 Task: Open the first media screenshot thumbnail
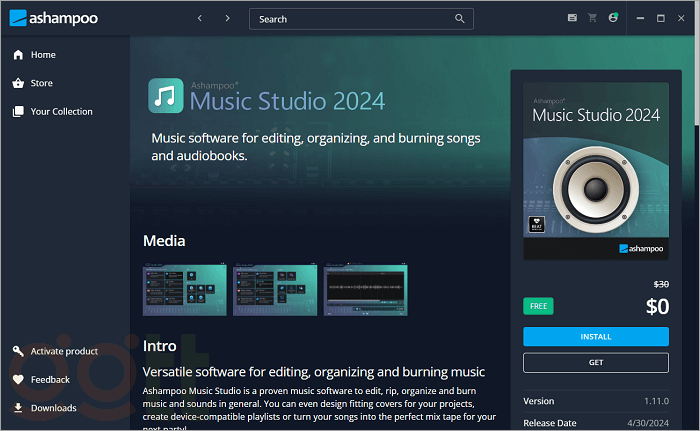coord(186,289)
